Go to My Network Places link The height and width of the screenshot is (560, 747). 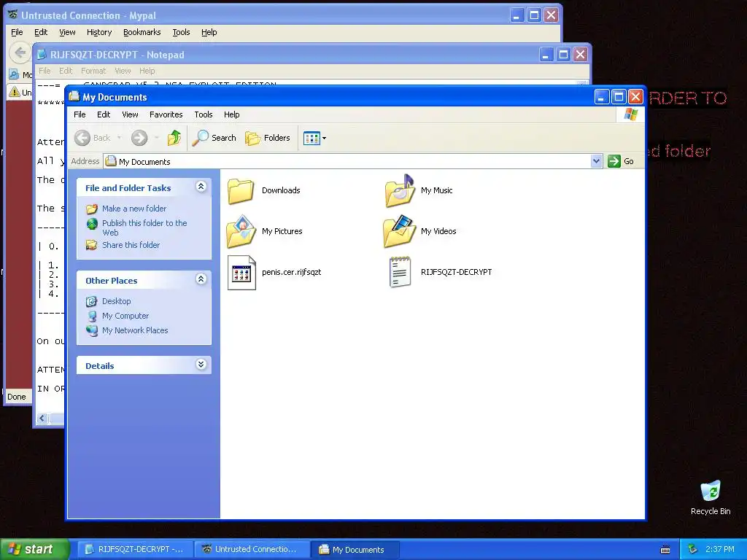(135, 330)
